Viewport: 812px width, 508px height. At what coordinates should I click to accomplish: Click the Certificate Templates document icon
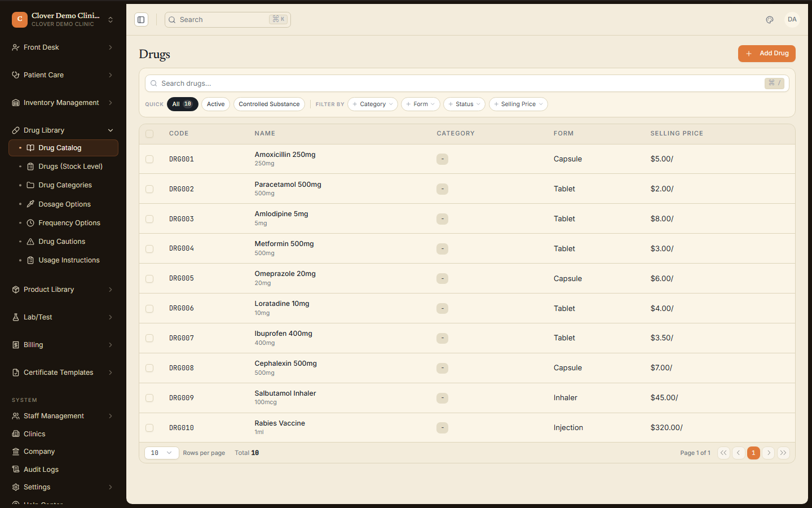coord(16,373)
